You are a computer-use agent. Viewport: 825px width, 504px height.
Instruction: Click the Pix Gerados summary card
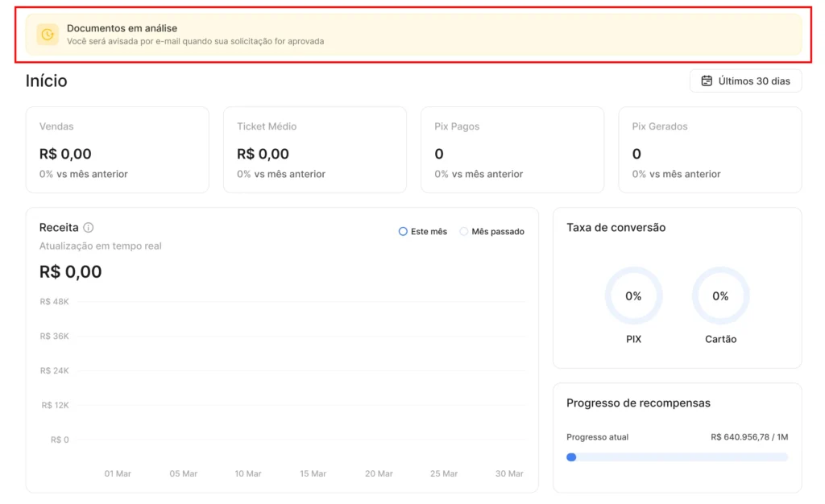[709, 150]
